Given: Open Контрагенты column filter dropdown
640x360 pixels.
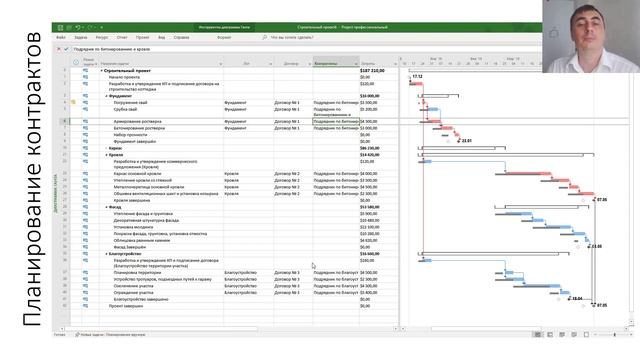Looking at the screenshot, I should [356, 64].
